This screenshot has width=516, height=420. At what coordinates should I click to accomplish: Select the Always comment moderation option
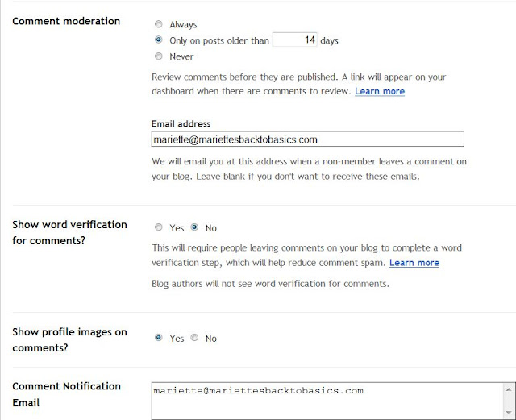[x=158, y=25]
